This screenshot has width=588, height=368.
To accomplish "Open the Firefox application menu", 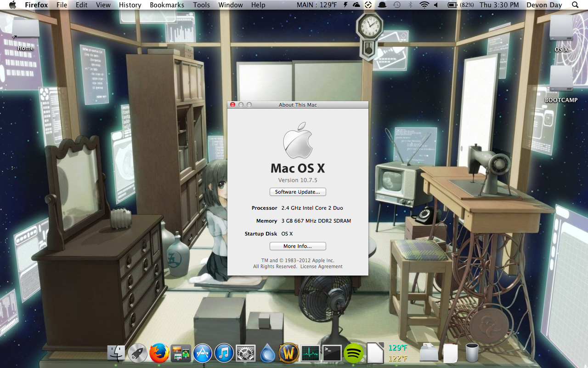I will [36, 5].
